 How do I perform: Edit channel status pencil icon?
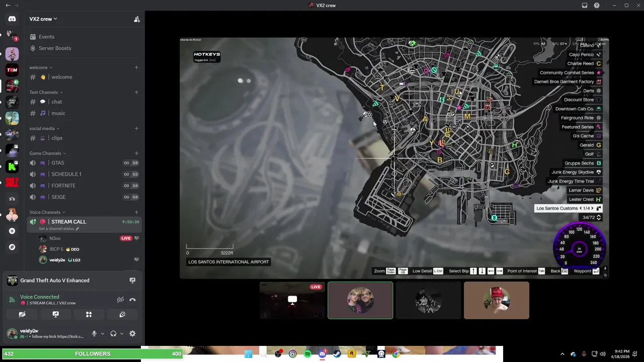(77, 229)
